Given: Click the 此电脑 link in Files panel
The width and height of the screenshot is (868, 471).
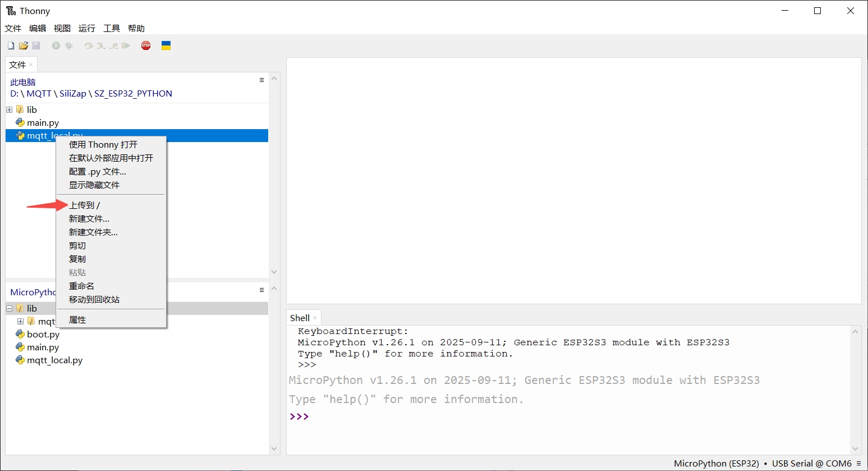Looking at the screenshot, I should coord(22,81).
